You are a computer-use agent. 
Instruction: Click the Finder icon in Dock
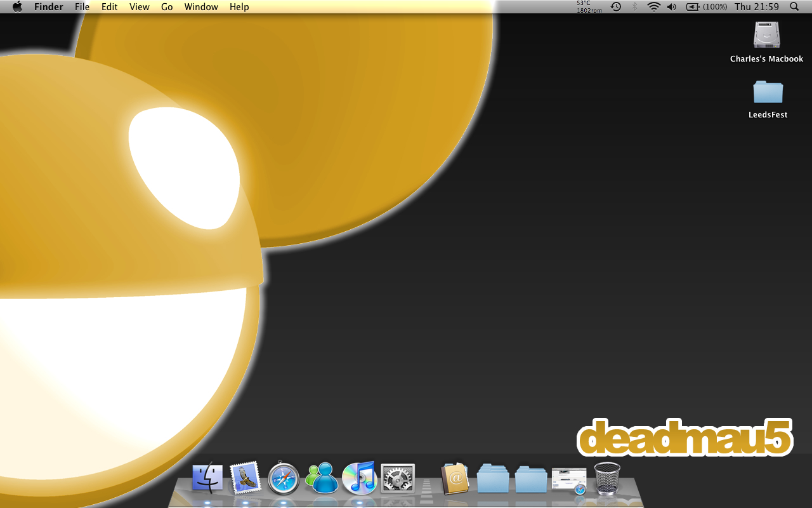(207, 478)
